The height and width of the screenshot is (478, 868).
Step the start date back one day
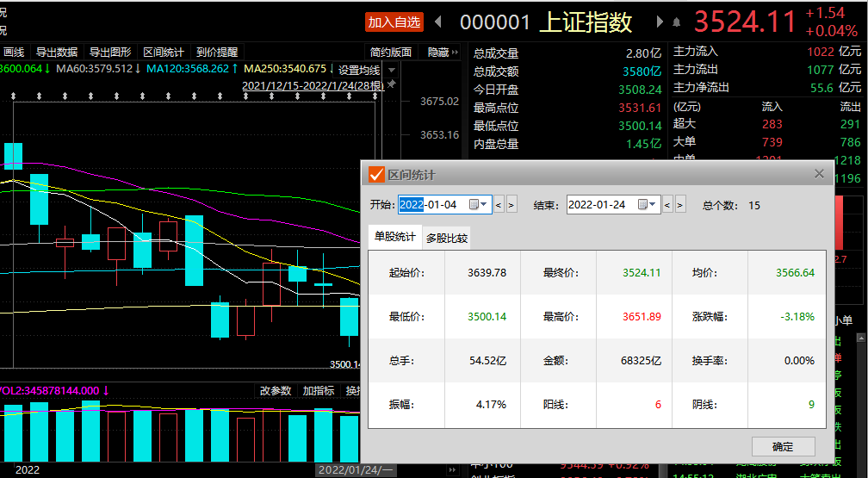(499, 205)
